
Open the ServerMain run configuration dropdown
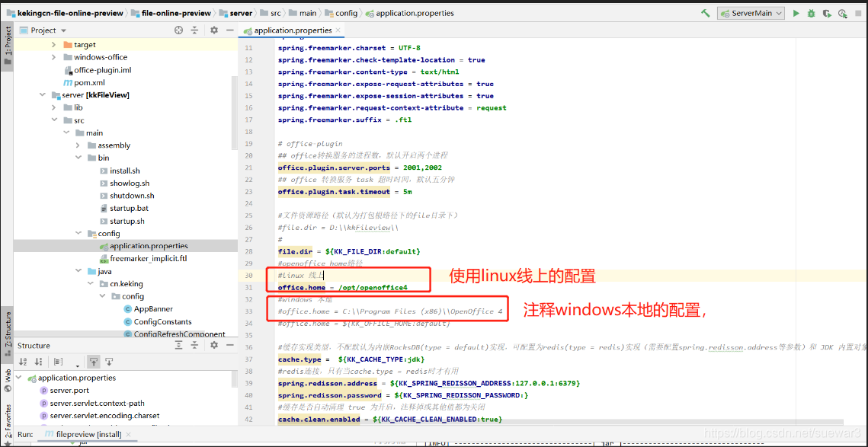pyautogui.click(x=751, y=13)
